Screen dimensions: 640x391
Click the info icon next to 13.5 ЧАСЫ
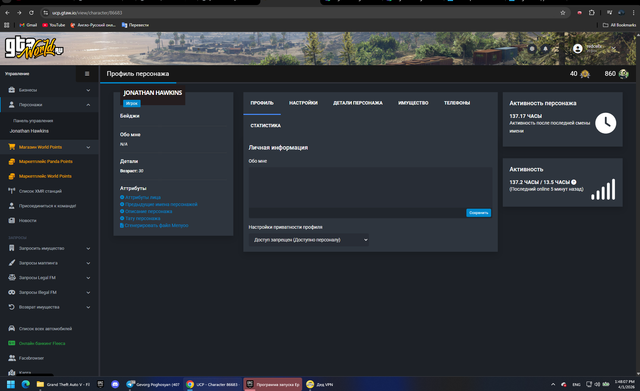coord(574,182)
